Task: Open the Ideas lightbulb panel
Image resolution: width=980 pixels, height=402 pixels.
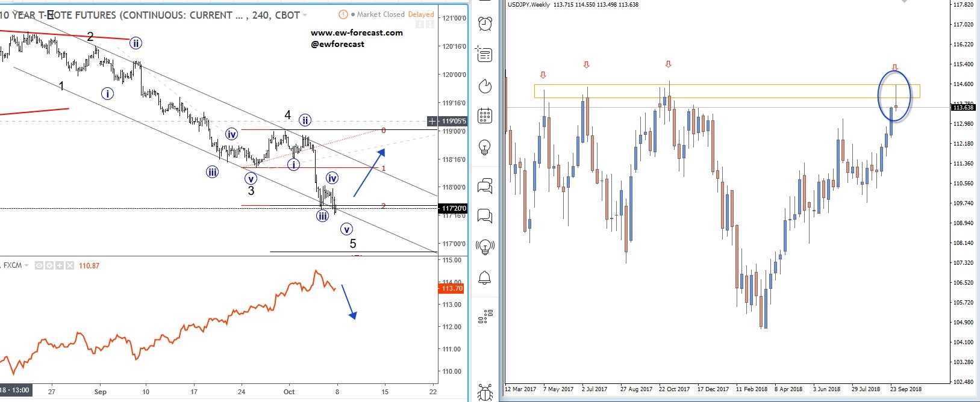Action: 485,147
